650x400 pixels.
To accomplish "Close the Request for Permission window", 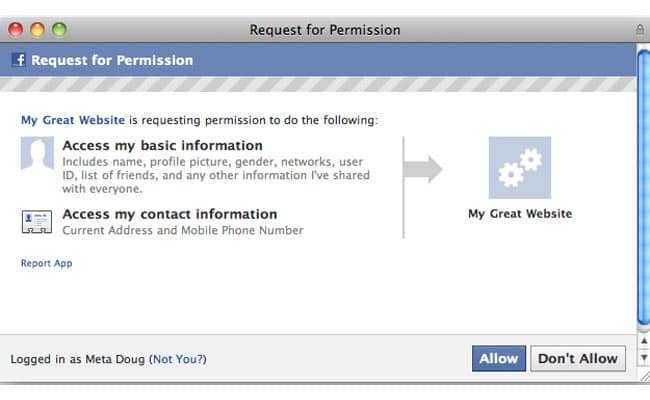I will 16,30.
